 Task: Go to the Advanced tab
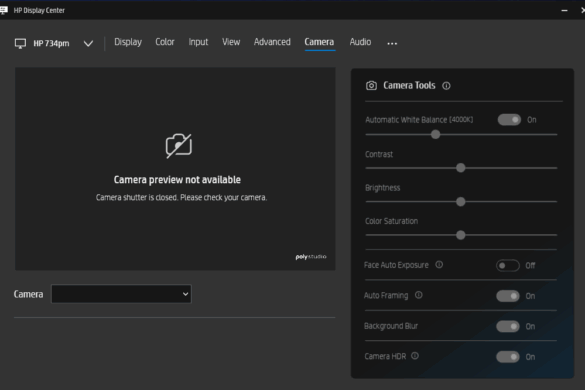[x=272, y=42]
